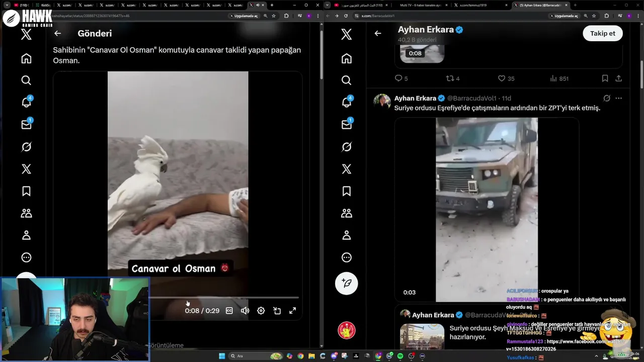This screenshot has height=362, width=644.
Task: Repost the post showing 4 reposts
Action: pyautogui.click(x=453, y=78)
